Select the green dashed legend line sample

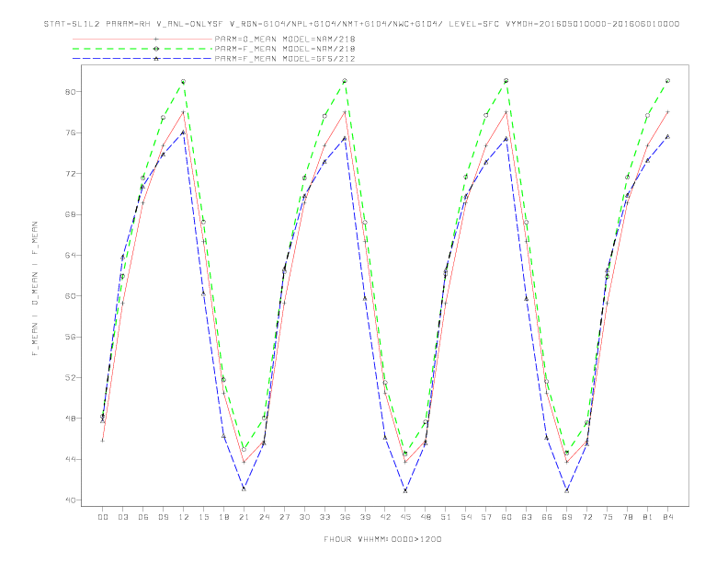click(x=142, y=49)
